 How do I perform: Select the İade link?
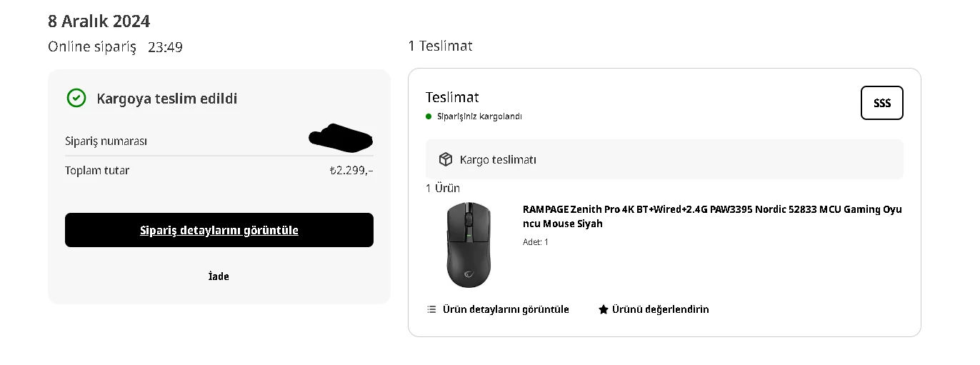[x=219, y=276]
